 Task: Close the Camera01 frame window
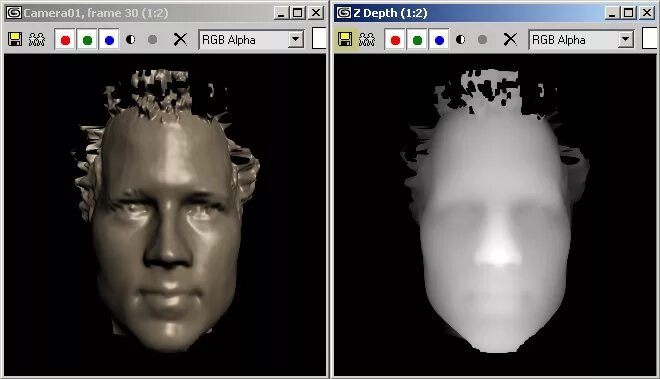(x=316, y=13)
